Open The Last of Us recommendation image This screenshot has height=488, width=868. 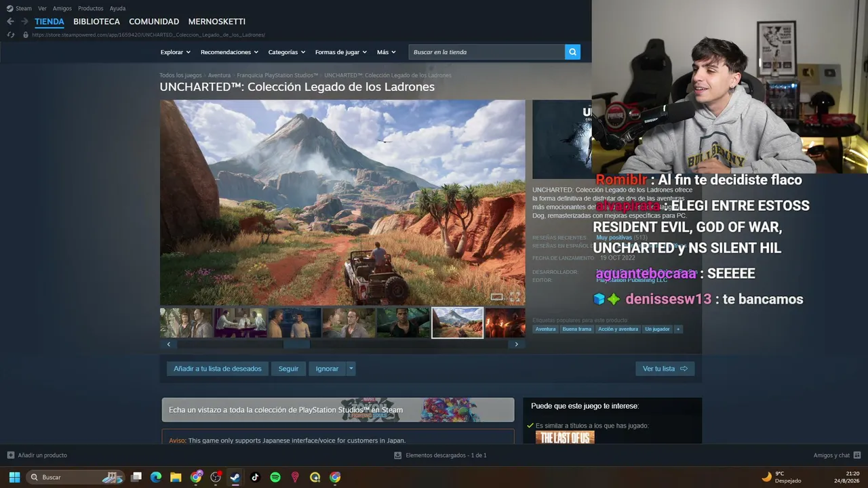pyautogui.click(x=565, y=438)
